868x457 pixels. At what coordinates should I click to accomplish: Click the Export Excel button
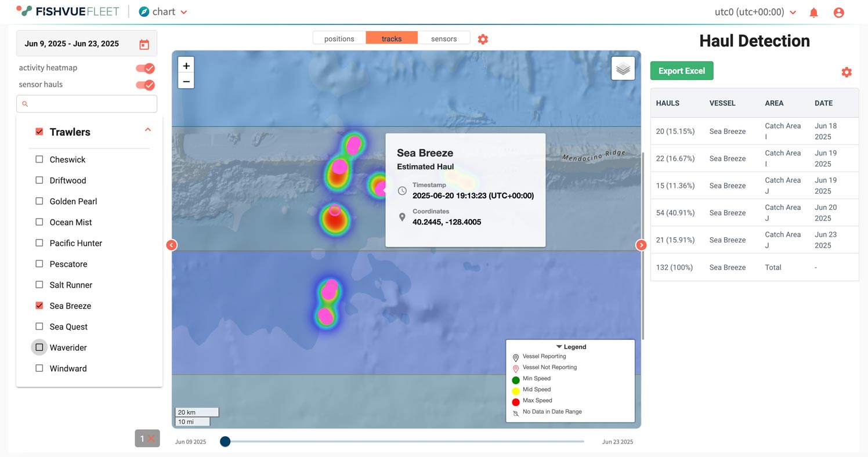pyautogui.click(x=682, y=71)
